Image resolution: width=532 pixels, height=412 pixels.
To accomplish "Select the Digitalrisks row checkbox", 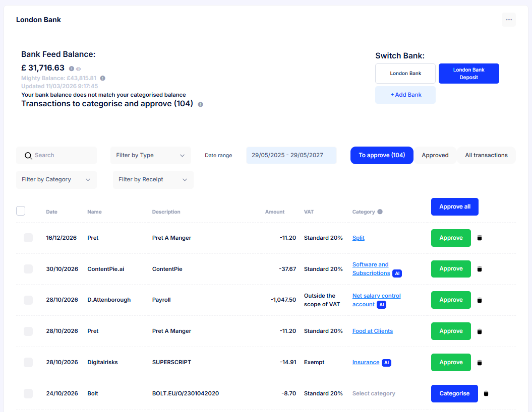I will pyautogui.click(x=28, y=363).
